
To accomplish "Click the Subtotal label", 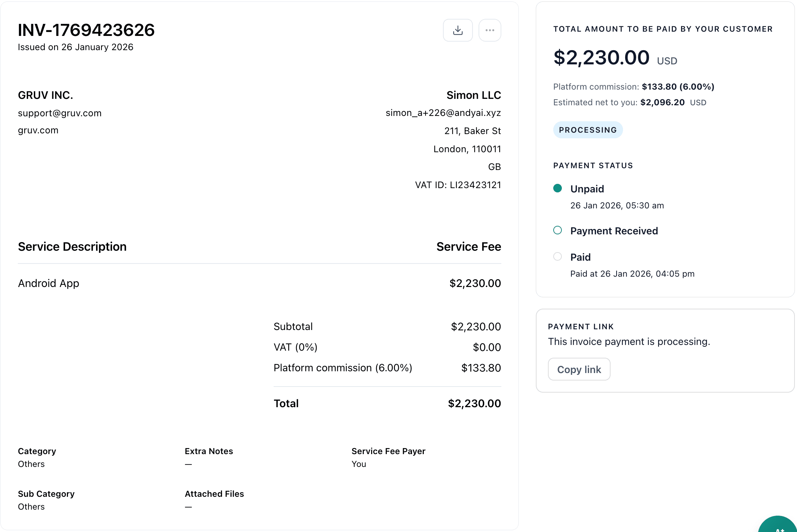I will coord(293,326).
